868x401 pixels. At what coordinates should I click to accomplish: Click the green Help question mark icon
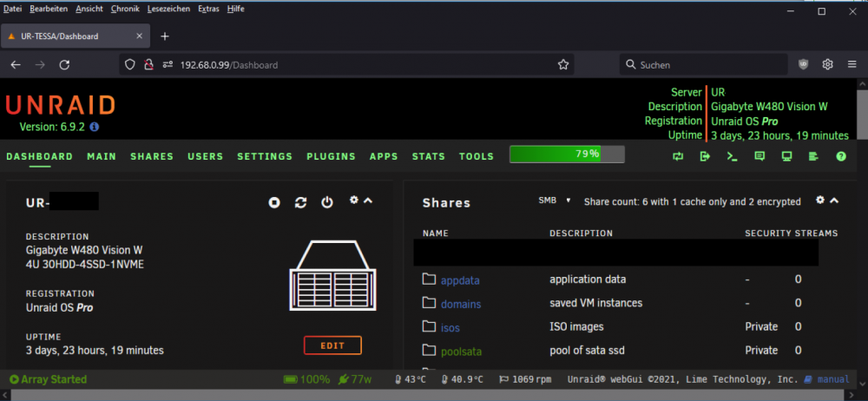tap(841, 157)
